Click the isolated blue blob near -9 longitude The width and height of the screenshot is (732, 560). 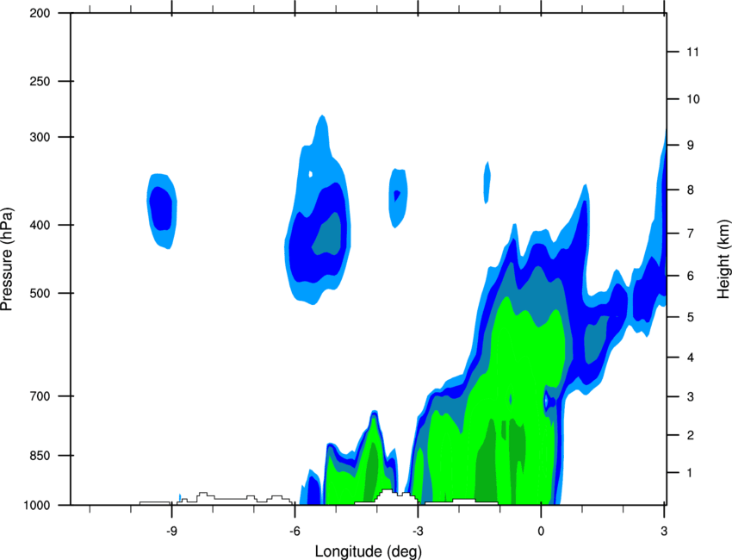(162, 210)
